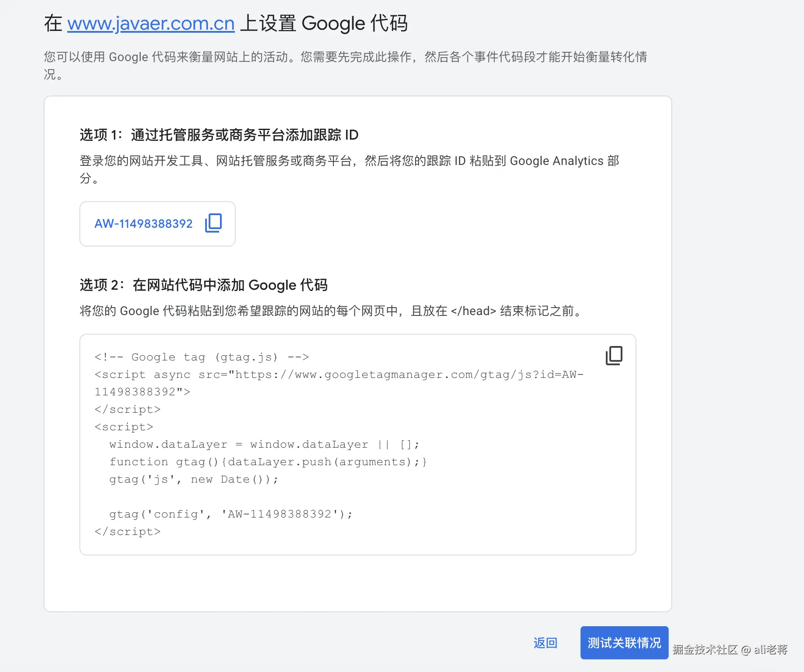This screenshot has width=804, height=672.
Task: Select the AW-11498388392 tracking ID text
Action: [x=144, y=223]
